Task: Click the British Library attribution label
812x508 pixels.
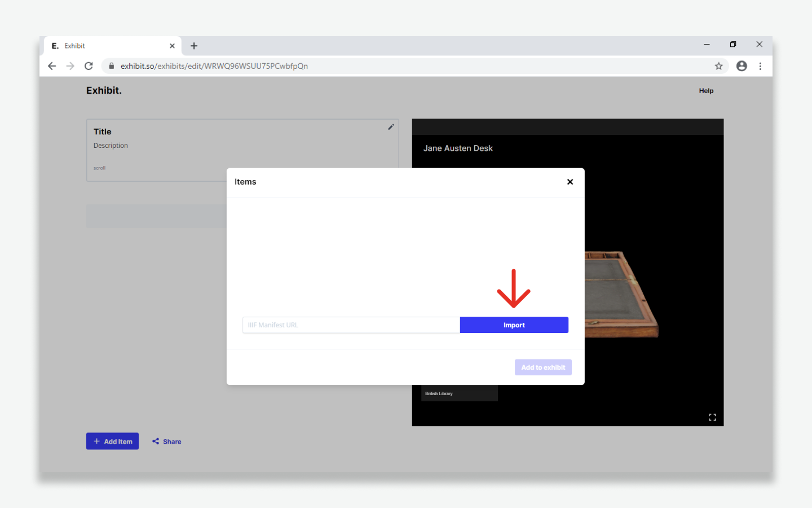Action: pyautogui.click(x=439, y=393)
